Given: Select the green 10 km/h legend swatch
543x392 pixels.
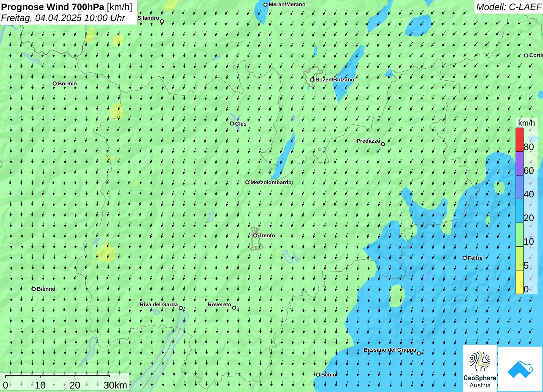Looking at the screenshot, I should click(x=519, y=234).
